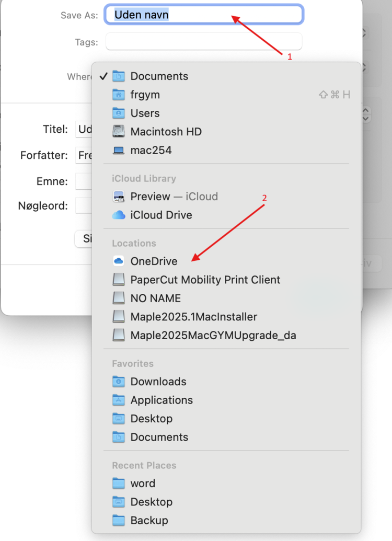392x541 pixels.
Task: Click the mac254 laptop icon
Action: pyautogui.click(x=119, y=151)
